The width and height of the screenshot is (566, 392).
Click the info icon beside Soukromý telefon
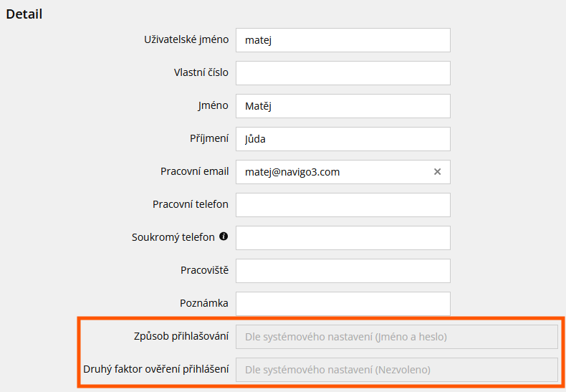click(x=223, y=236)
